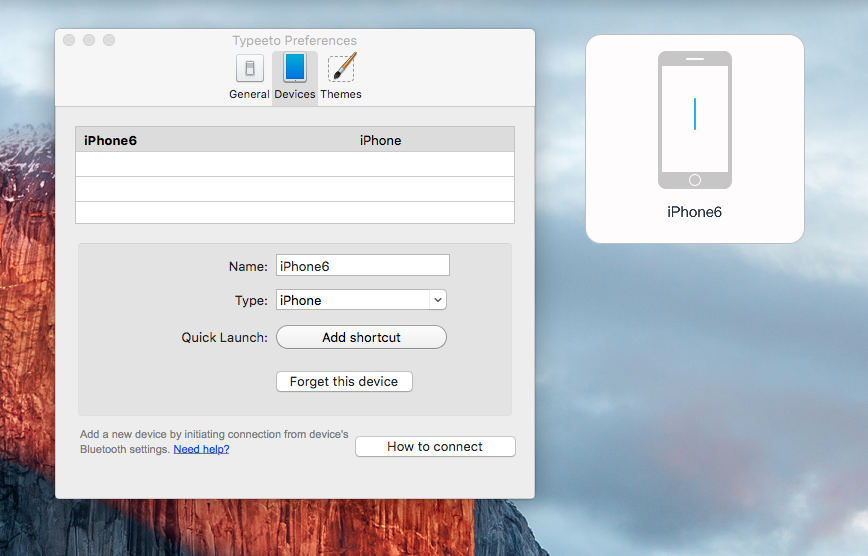The image size is (868, 556).
Task: Minimize the Typeeto Preferences window
Action: coord(89,40)
